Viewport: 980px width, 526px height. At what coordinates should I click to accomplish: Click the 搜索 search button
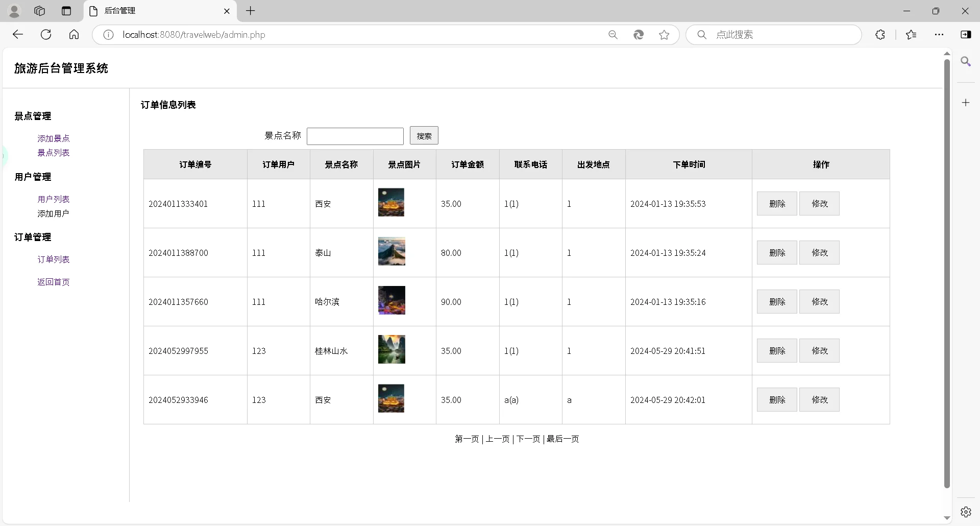tap(424, 135)
